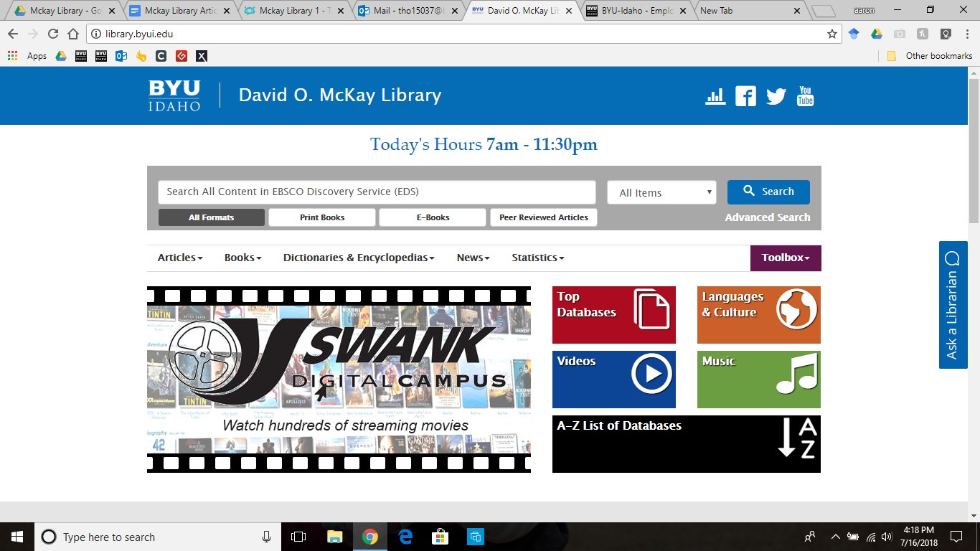Visit the library's Facebook page icon
980x551 pixels.
[745, 96]
